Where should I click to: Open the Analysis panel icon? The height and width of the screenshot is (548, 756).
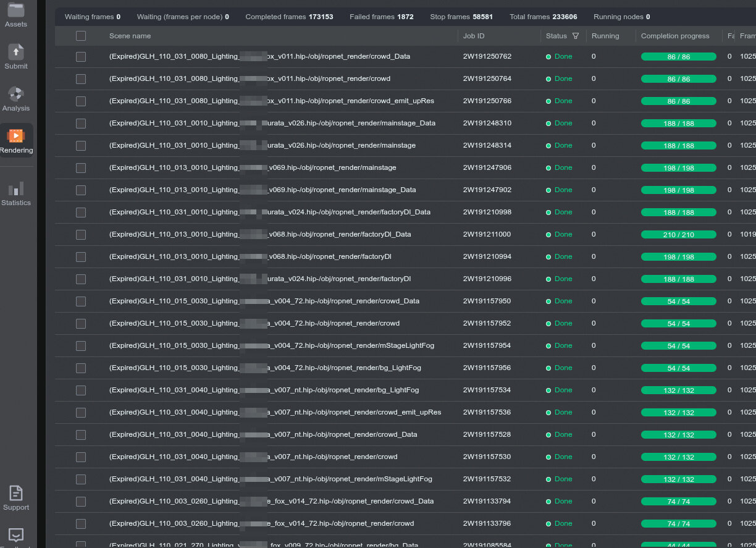pyautogui.click(x=16, y=95)
